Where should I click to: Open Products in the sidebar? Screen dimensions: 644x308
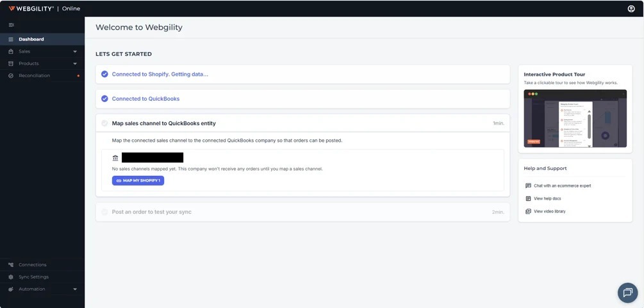[x=42, y=64]
